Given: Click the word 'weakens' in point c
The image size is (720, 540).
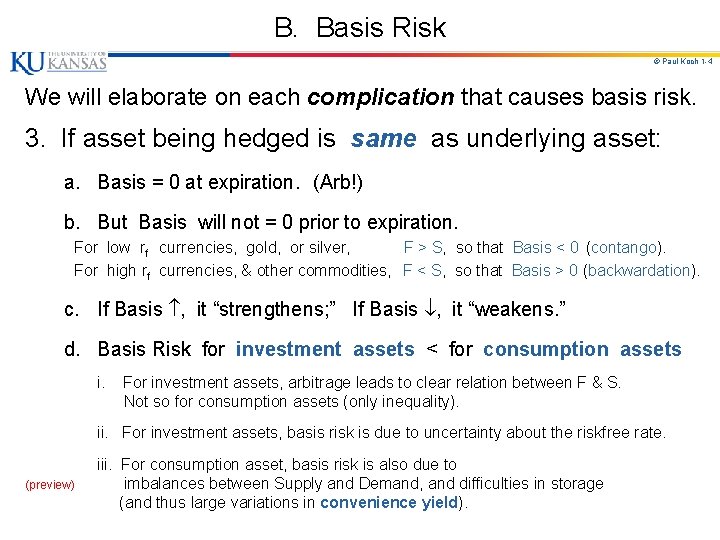Looking at the screenshot, I should click(x=512, y=309).
